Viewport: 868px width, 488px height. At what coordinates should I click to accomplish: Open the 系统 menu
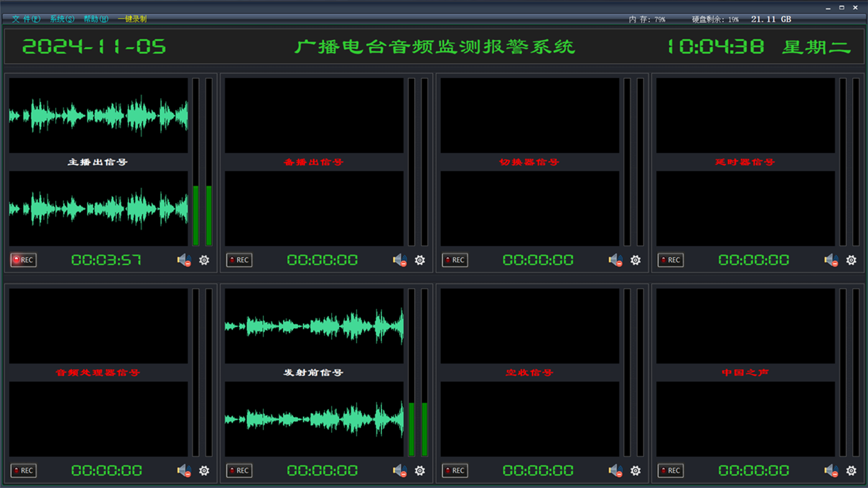[62, 19]
